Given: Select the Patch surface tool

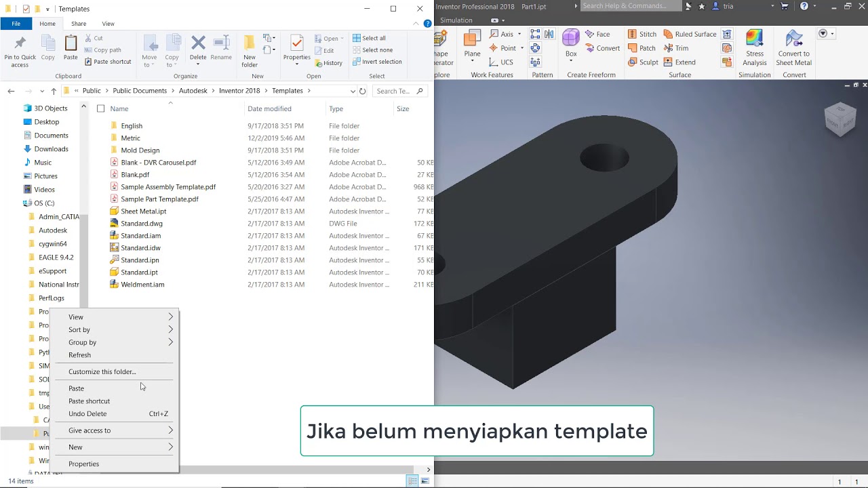Looking at the screenshot, I should [x=642, y=48].
